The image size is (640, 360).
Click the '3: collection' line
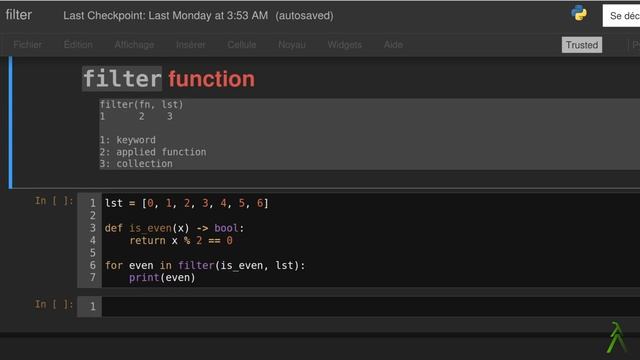136,164
